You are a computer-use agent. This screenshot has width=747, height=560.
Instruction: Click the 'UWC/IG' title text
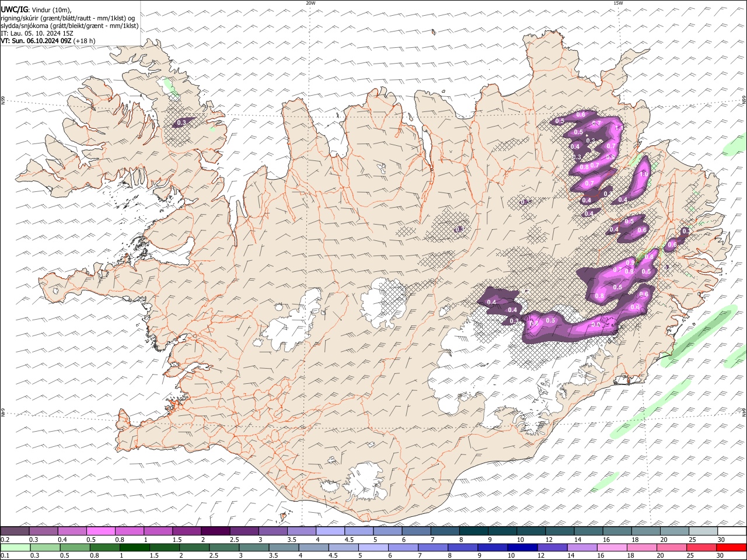(x=14, y=9)
